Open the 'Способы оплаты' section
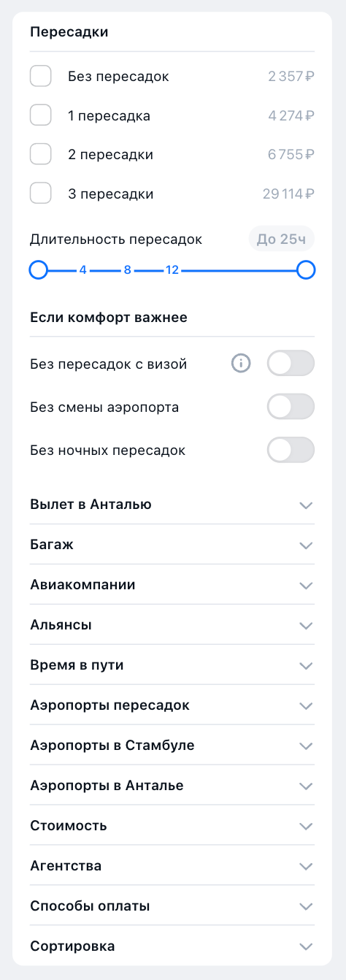 point(172,906)
